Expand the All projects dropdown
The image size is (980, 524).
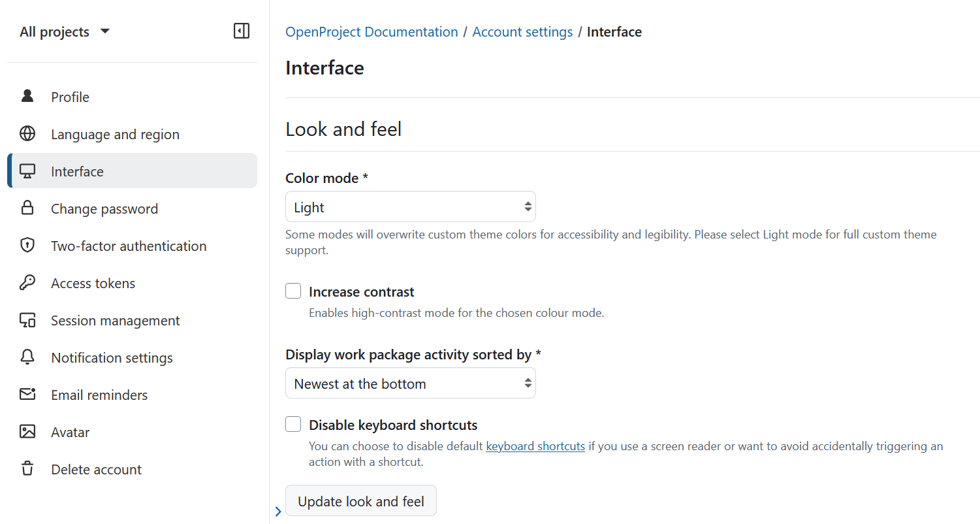[65, 31]
